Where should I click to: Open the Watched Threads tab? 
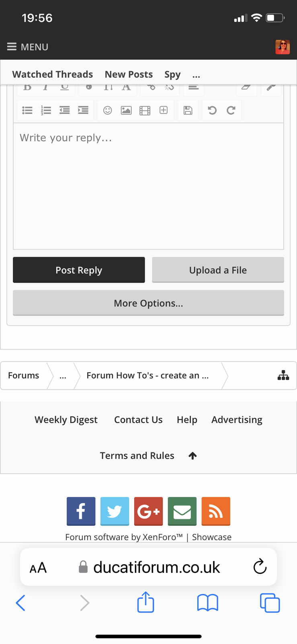click(x=53, y=74)
